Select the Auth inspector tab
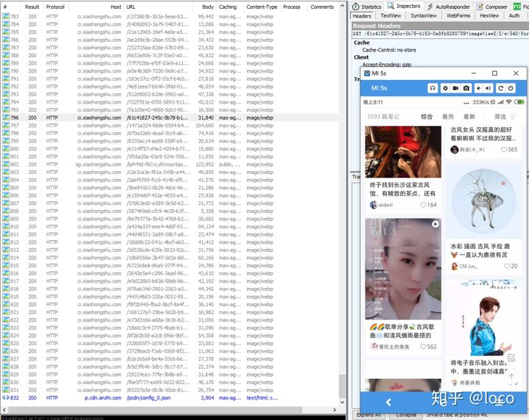Screen dimensions: 529x420 (x=514, y=16)
